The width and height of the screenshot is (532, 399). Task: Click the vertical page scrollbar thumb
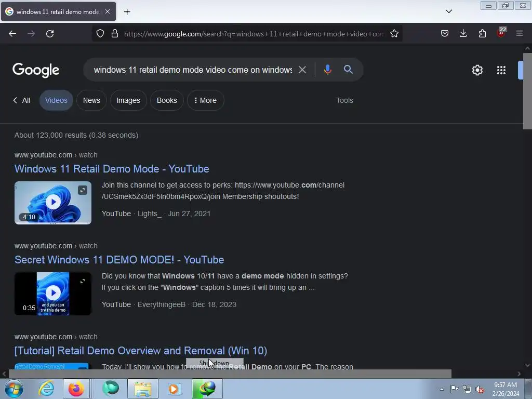(527, 91)
